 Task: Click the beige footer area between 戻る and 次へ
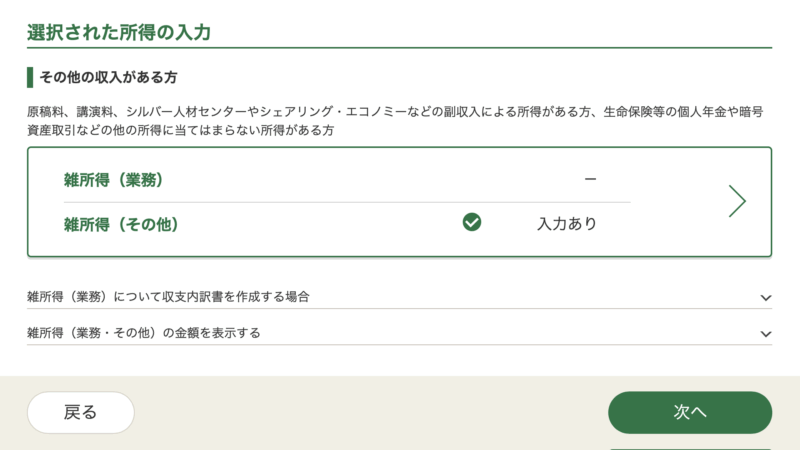coord(370,412)
